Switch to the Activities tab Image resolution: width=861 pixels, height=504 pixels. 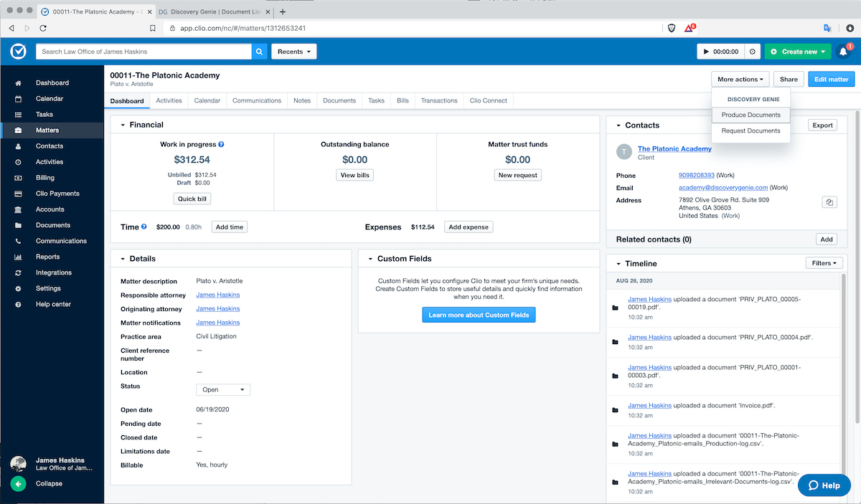tap(169, 101)
